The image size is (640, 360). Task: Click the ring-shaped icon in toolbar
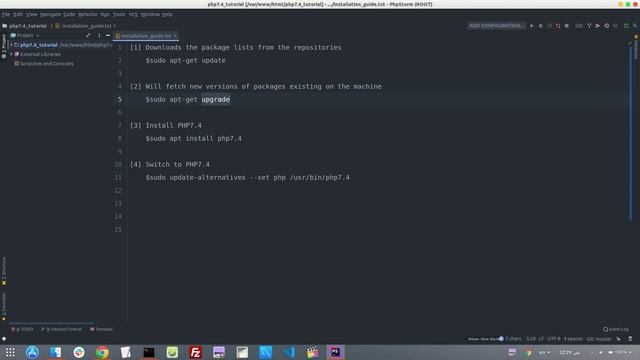(x=607, y=26)
